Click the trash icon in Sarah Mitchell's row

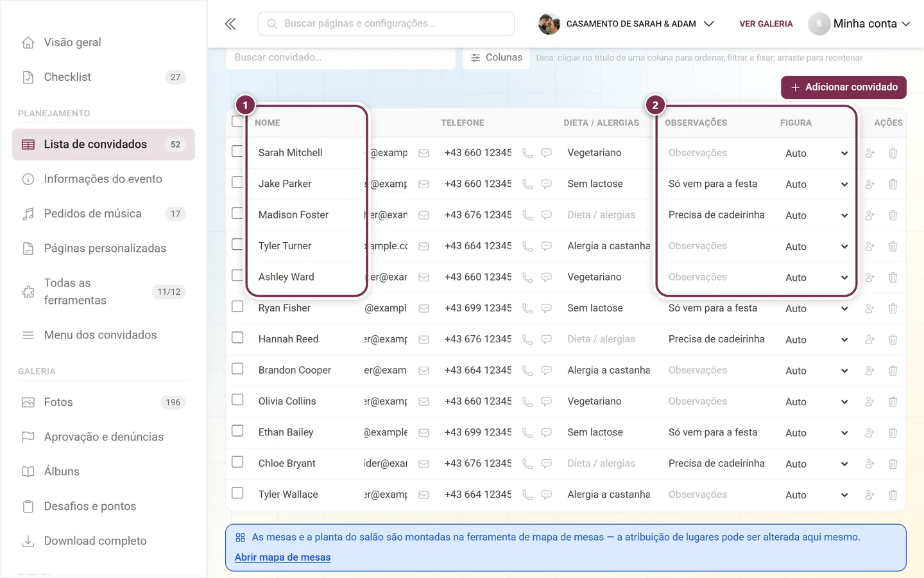[893, 153]
